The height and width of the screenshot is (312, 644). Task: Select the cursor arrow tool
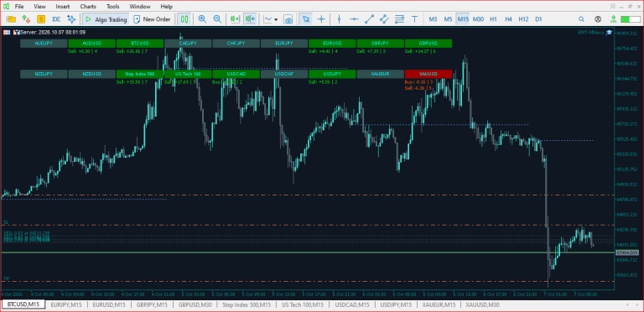click(305, 19)
